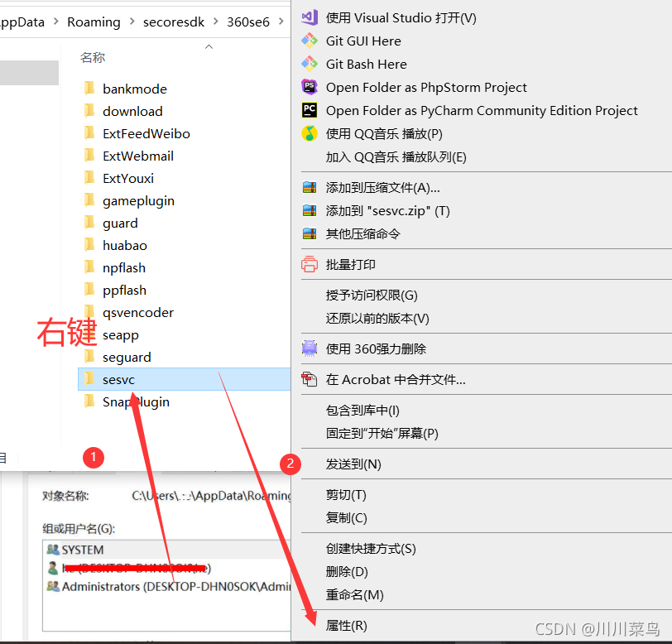Click the Visual Studio icon in context menu
The image size is (672, 644).
(310, 17)
